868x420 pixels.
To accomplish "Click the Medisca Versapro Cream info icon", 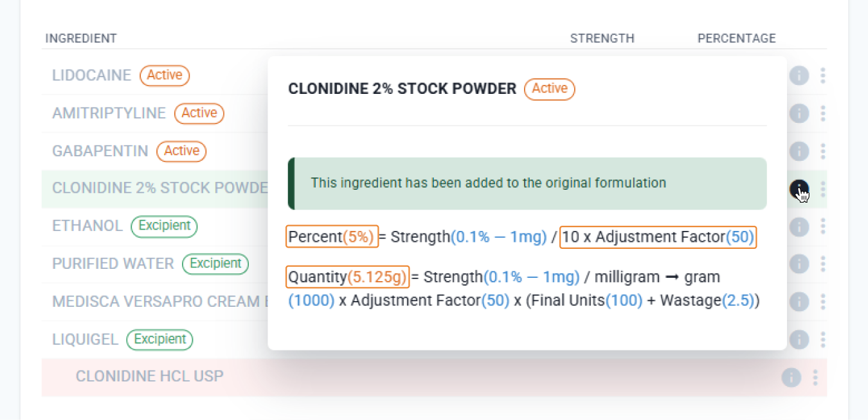I will tap(799, 302).
